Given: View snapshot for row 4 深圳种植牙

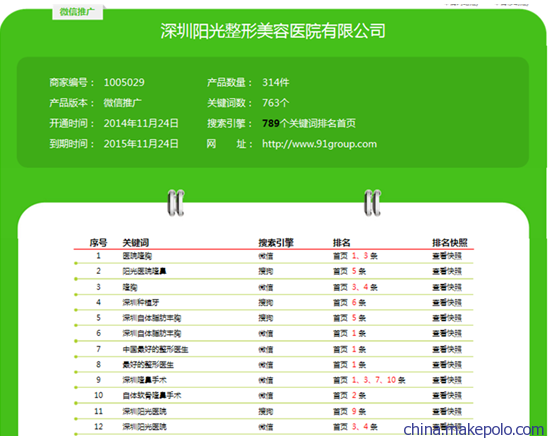Looking at the screenshot, I should [x=447, y=303].
